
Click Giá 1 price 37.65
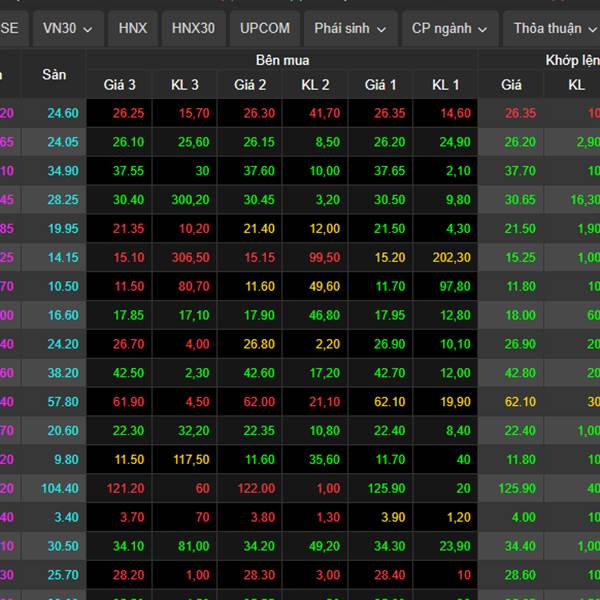(x=390, y=171)
